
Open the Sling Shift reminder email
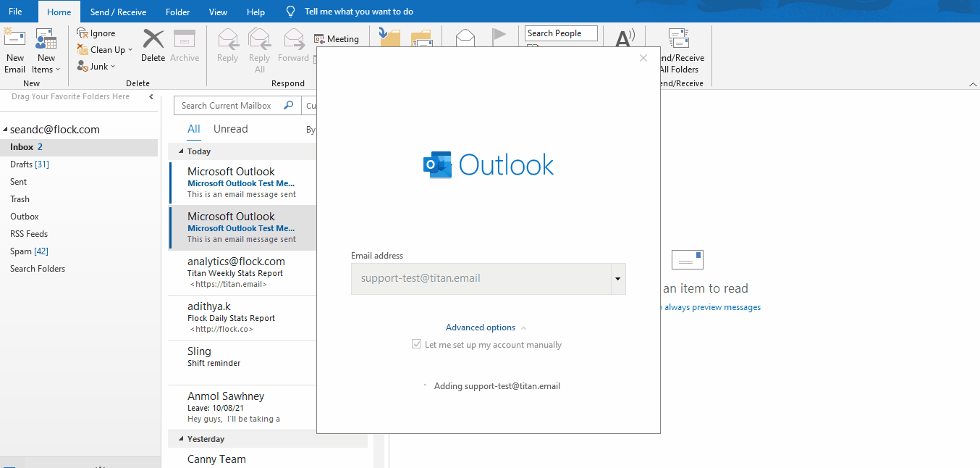coord(243,363)
